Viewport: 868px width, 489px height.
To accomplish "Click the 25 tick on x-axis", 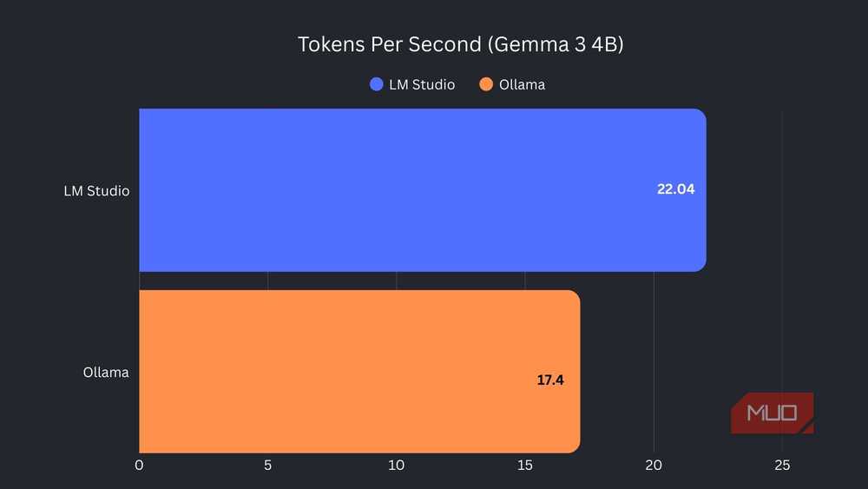I will click(782, 466).
